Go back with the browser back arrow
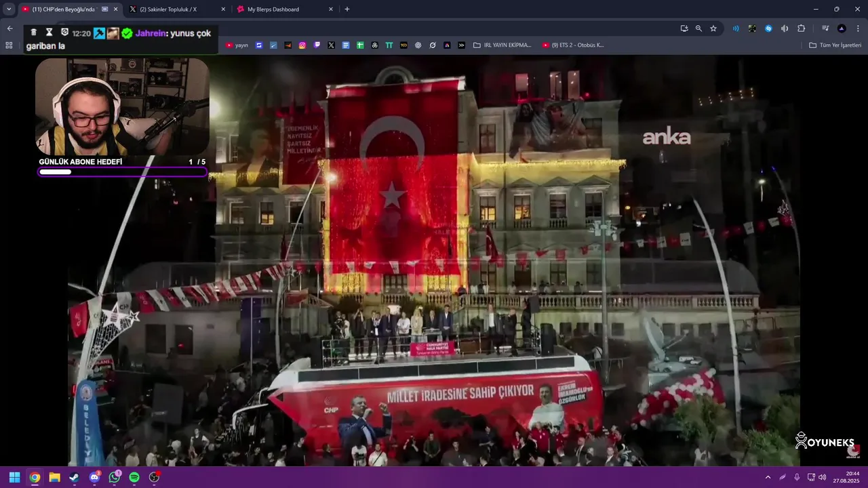Image resolution: width=868 pixels, height=488 pixels. [x=9, y=28]
